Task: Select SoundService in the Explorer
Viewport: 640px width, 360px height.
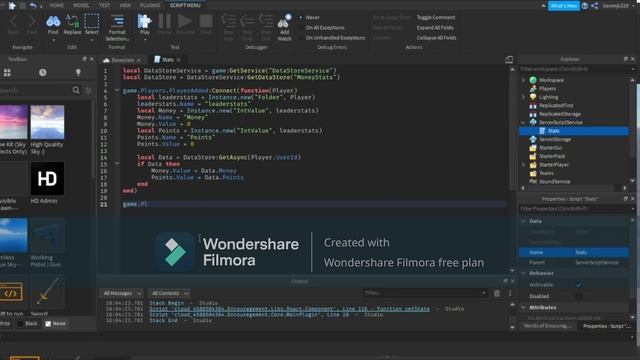Action: [x=554, y=182]
